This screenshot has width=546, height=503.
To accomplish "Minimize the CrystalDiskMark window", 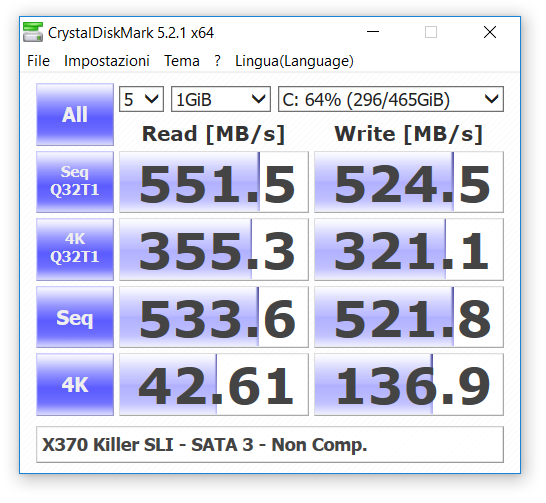I will pyautogui.click(x=373, y=32).
